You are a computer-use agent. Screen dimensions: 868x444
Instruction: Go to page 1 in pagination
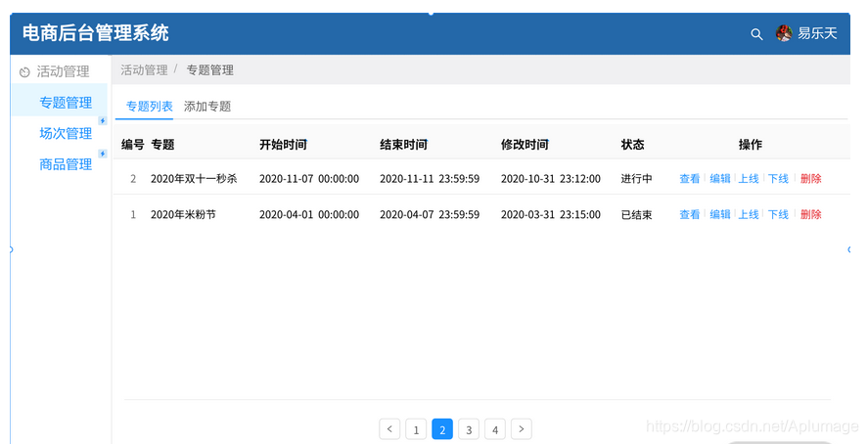pos(416,429)
